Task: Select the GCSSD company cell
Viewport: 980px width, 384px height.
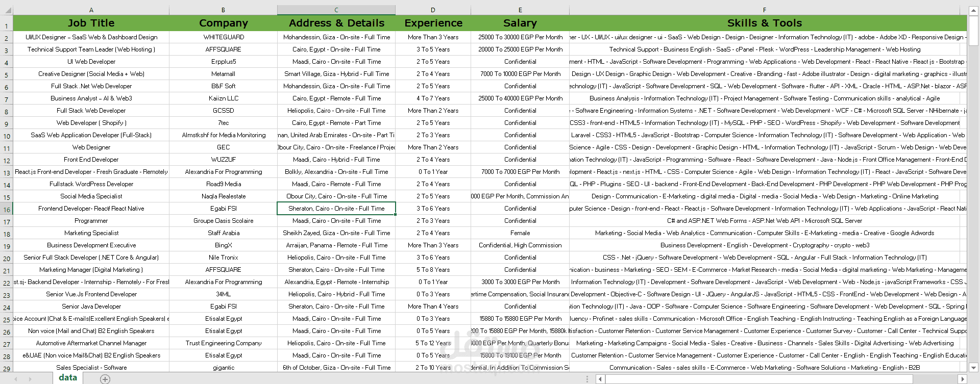Action: (x=224, y=111)
